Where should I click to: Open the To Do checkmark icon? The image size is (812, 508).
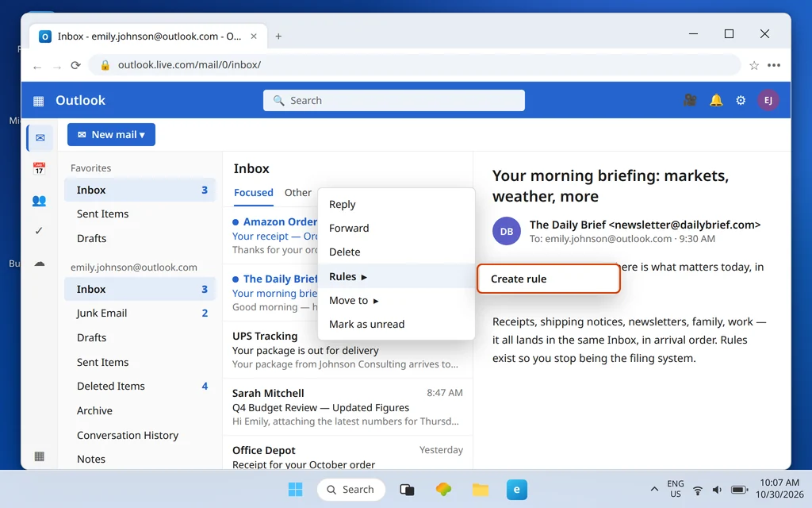(x=39, y=231)
